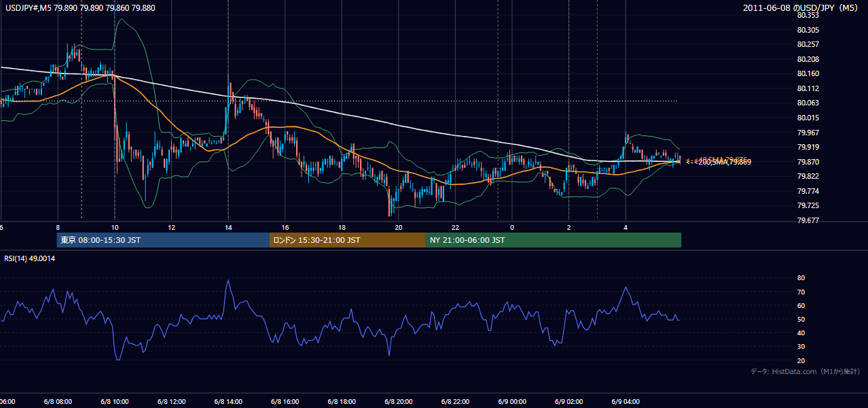Click the 80.160 price axis label
868x408 pixels.
coord(808,73)
